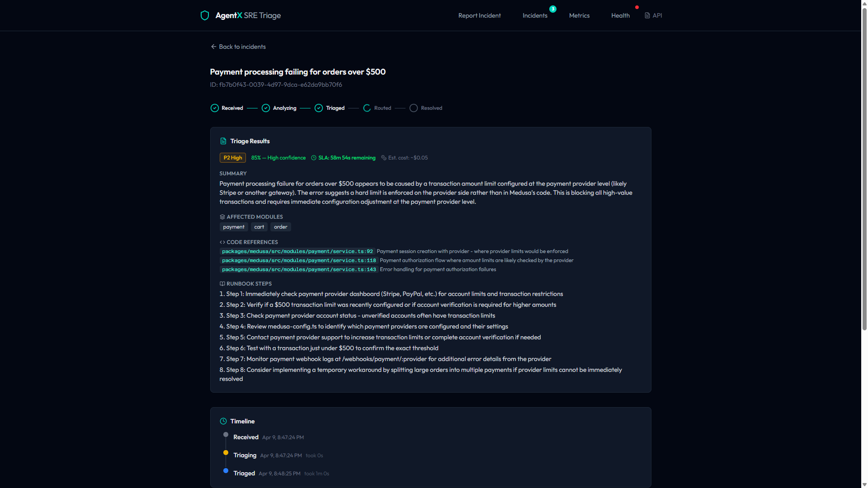Click the Code References brackets icon
The height and width of the screenshot is (488, 868).
pyautogui.click(x=222, y=242)
